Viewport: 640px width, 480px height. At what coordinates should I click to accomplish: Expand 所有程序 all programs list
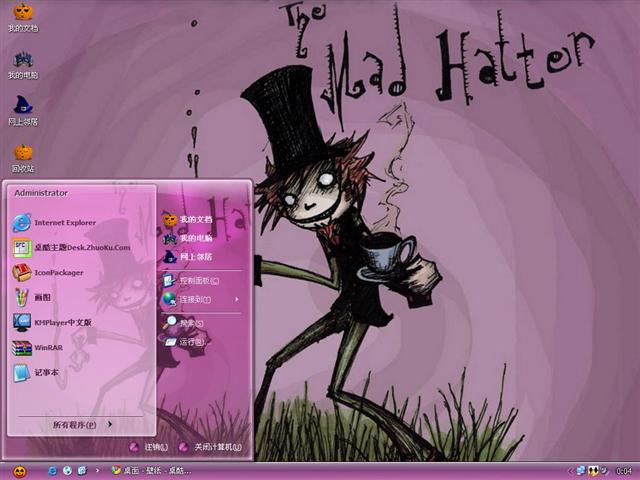click(82, 425)
